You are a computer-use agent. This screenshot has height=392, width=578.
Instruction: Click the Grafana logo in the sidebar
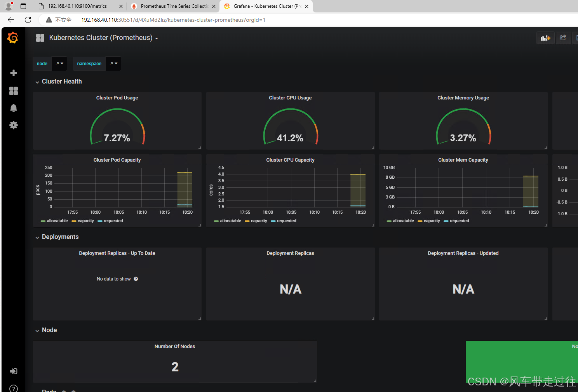13,38
